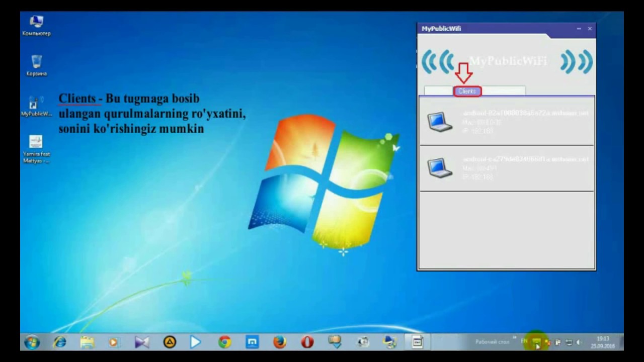Click the laptop icon of the second client
Viewport: 644px width, 362px height.
point(440,168)
